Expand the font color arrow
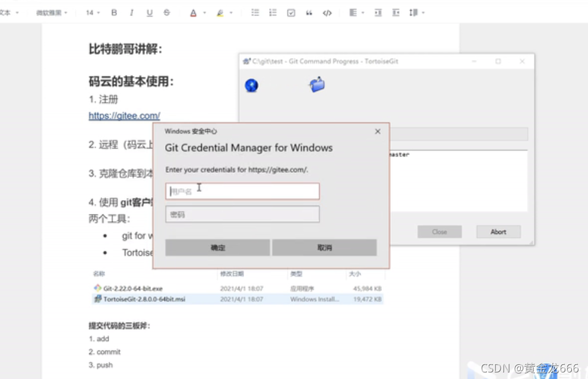Viewport: 588px width, 379px height. point(205,12)
